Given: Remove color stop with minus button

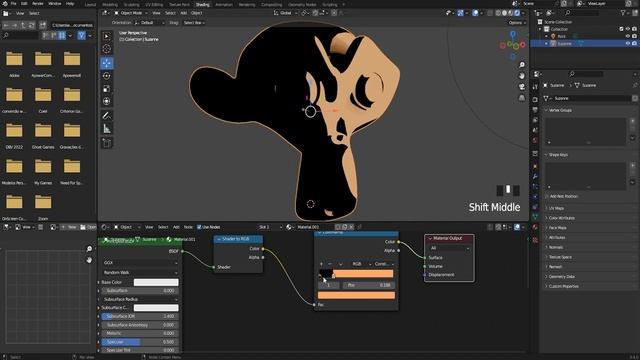Looking at the screenshot, I should [330, 264].
